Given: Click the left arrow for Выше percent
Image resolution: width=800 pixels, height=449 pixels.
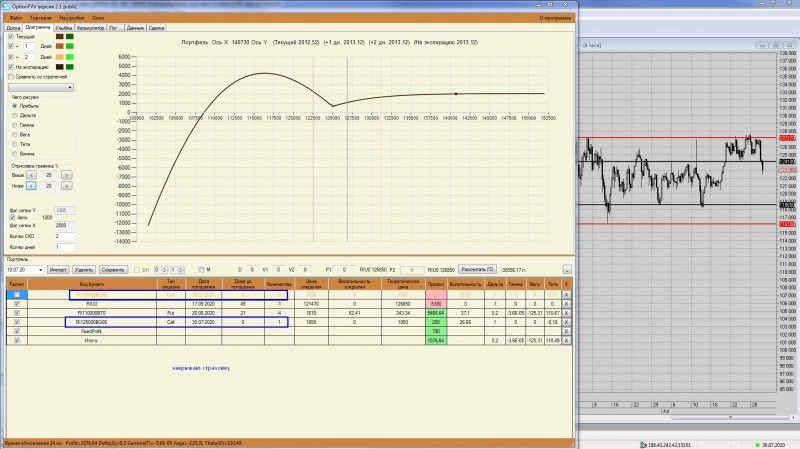Looking at the screenshot, I should [x=31, y=175].
